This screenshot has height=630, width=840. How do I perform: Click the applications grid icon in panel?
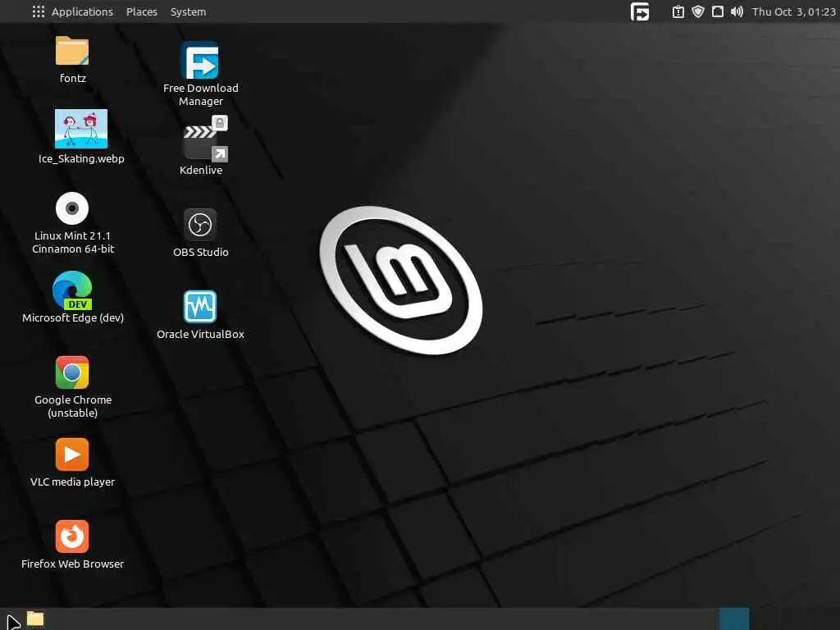pyautogui.click(x=38, y=11)
